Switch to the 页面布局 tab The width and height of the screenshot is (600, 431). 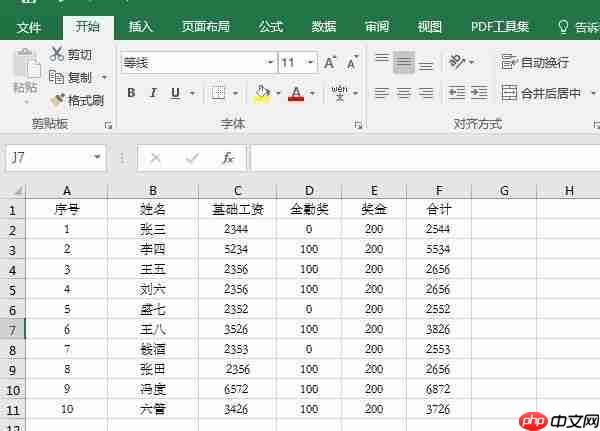[206, 26]
